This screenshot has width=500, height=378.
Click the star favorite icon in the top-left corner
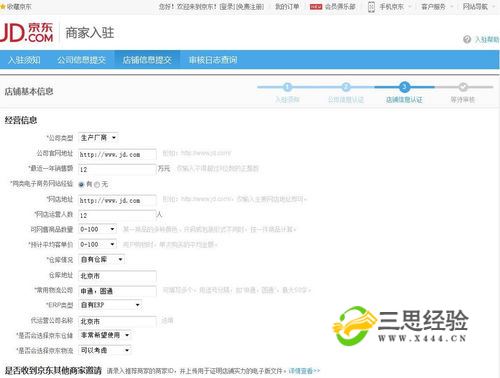(3, 6)
